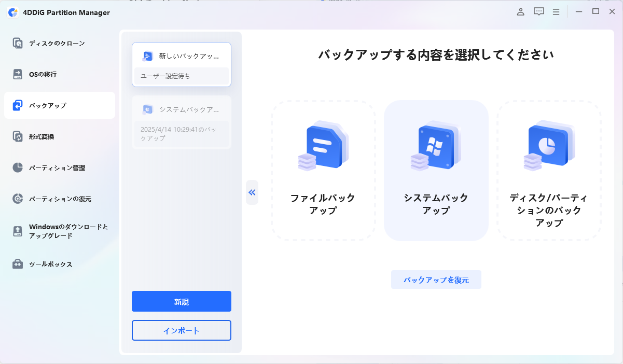Viewport: 623px width, 364px height.
Task: Minimize the 4DDiG window
Action: [x=579, y=12]
